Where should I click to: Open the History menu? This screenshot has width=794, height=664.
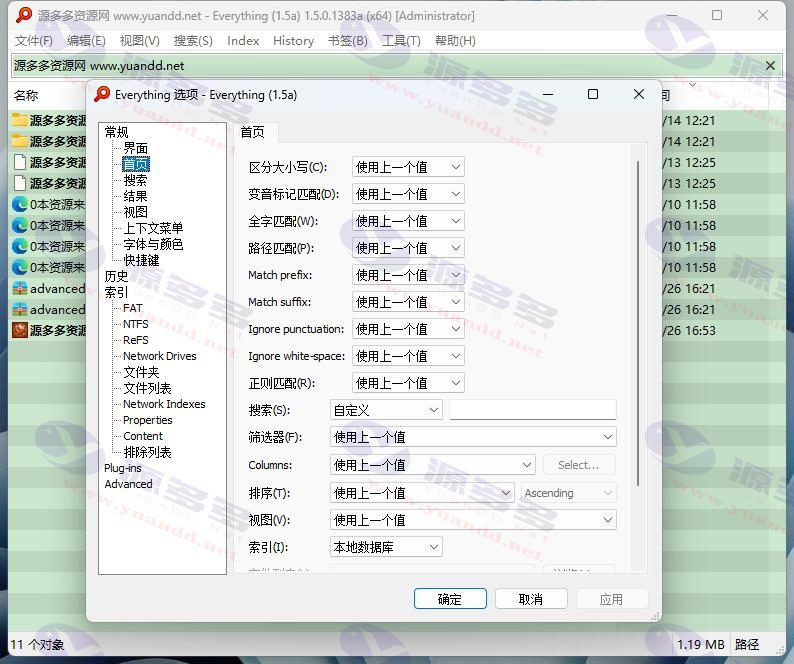tap(293, 41)
